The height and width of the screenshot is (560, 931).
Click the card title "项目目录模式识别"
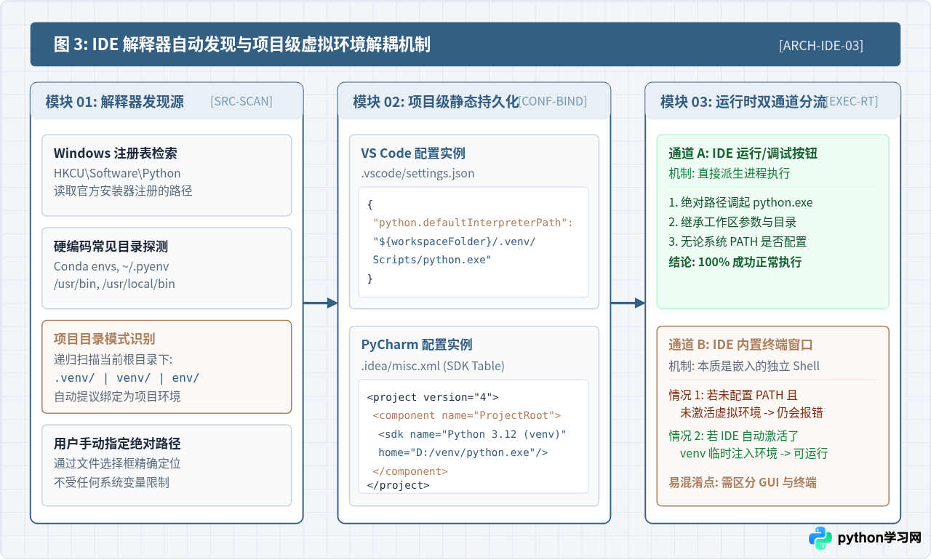click(x=104, y=339)
